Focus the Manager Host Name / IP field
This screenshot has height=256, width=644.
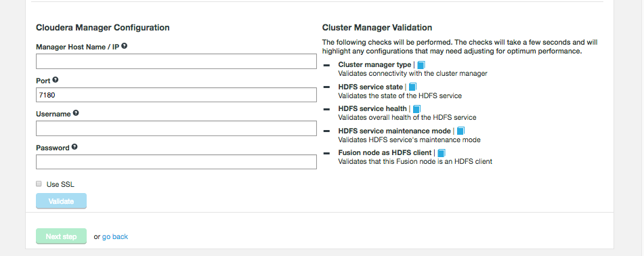(176, 61)
